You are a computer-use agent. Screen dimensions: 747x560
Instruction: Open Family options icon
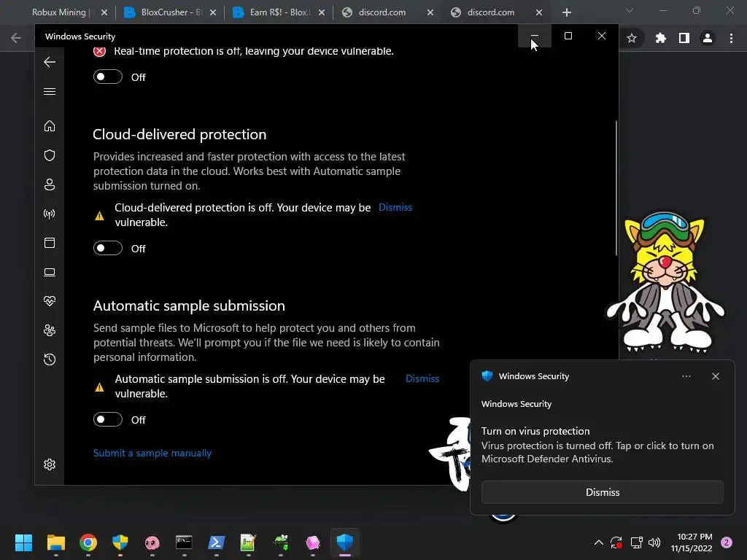coord(50,330)
